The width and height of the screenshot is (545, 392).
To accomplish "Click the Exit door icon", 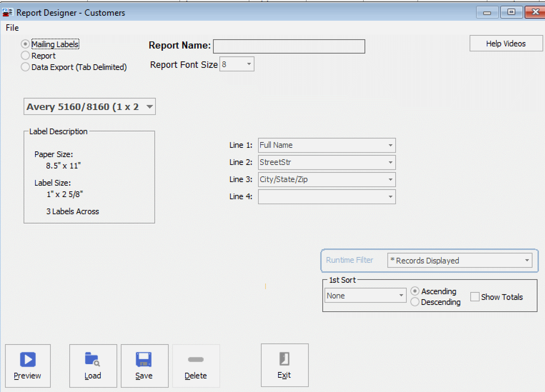I will click(284, 359).
